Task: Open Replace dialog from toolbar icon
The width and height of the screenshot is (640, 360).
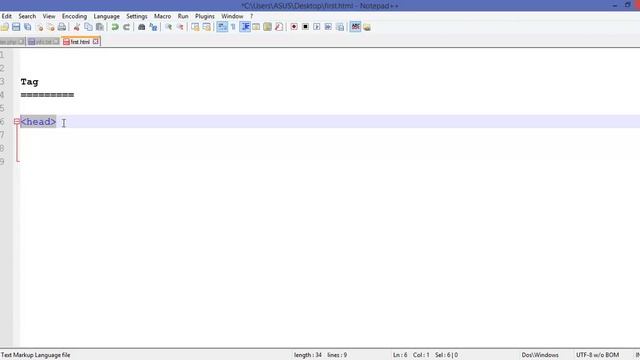Action: point(153,27)
